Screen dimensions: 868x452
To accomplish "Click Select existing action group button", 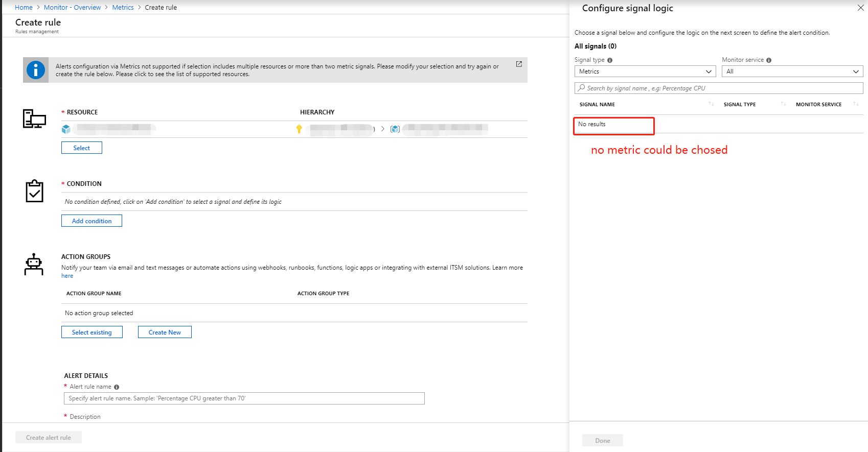I will coord(92,332).
